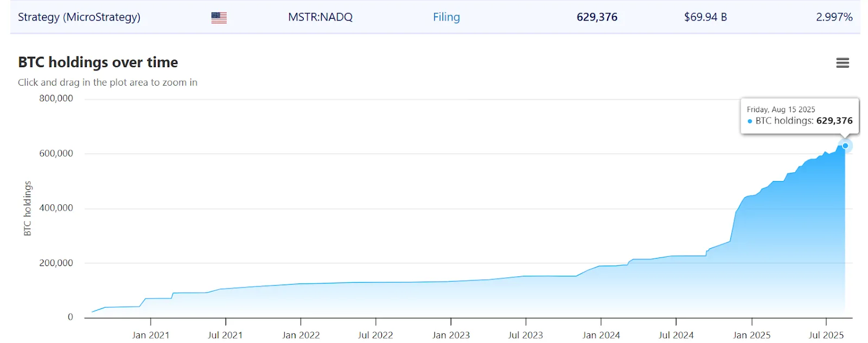
Task: Click the 2.997% percentage cell
Action: pyautogui.click(x=834, y=17)
